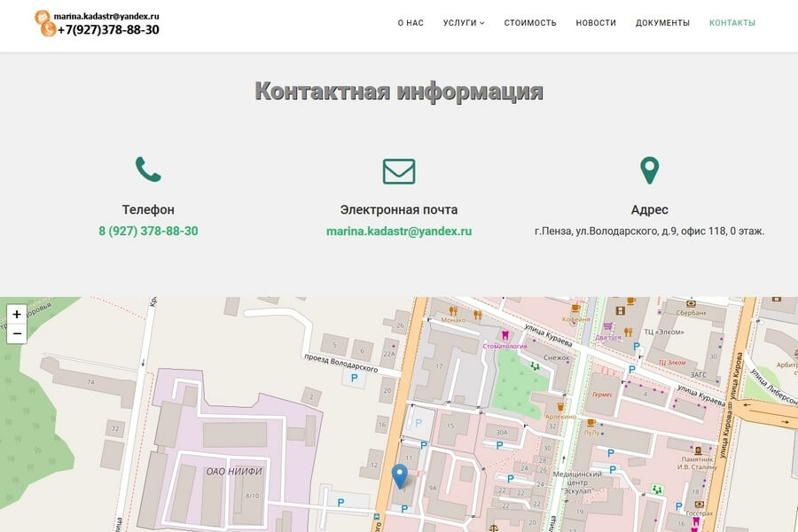The image size is (798, 532).
Task: Select the Контакты menu item
Action: click(732, 23)
